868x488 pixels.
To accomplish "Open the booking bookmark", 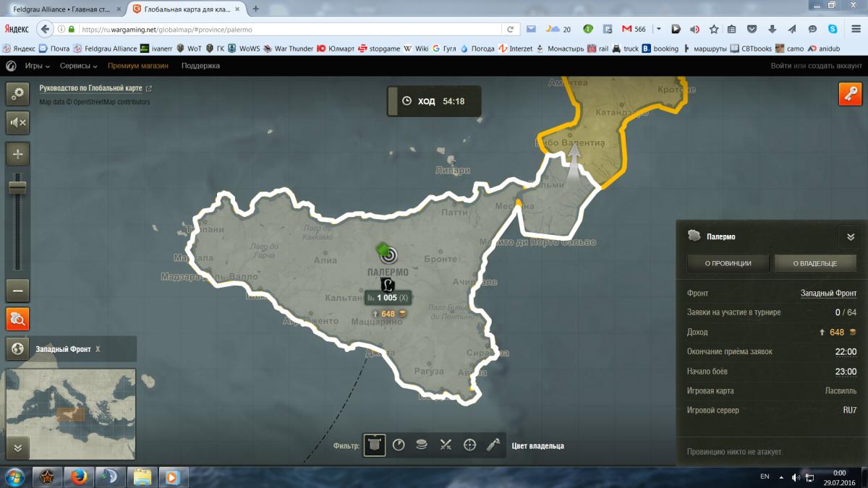I will tap(660, 48).
